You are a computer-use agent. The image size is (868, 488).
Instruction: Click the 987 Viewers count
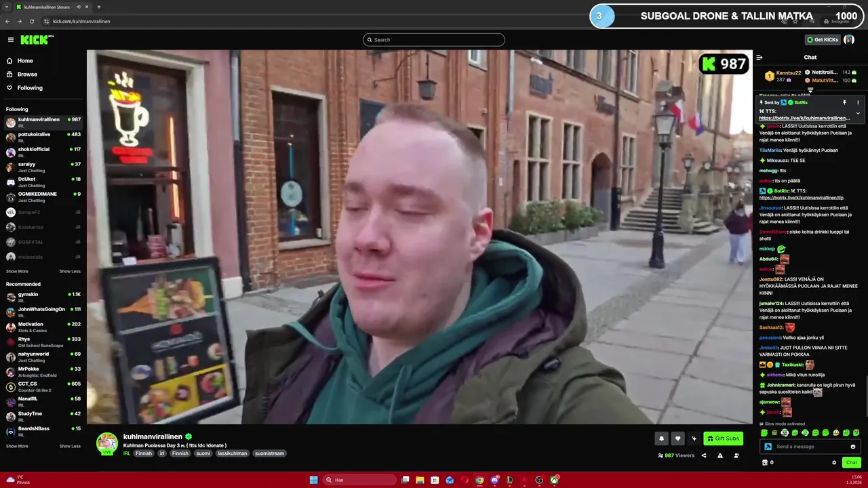point(676,455)
